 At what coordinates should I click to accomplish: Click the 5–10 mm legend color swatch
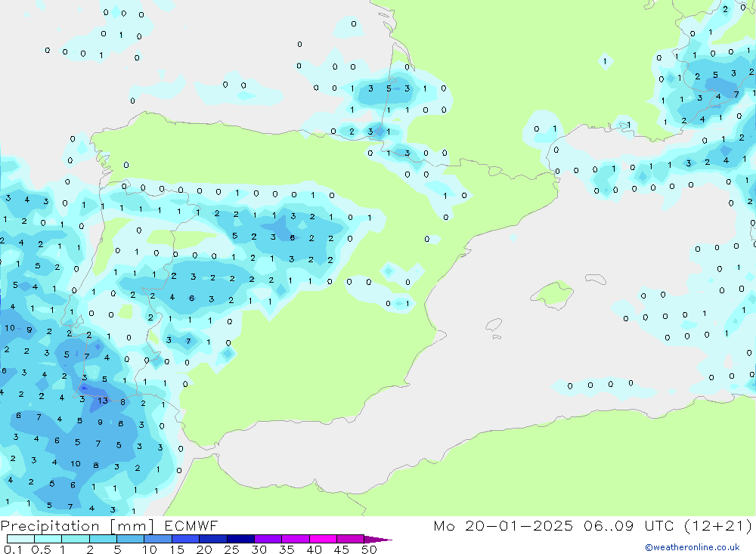(x=130, y=539)
